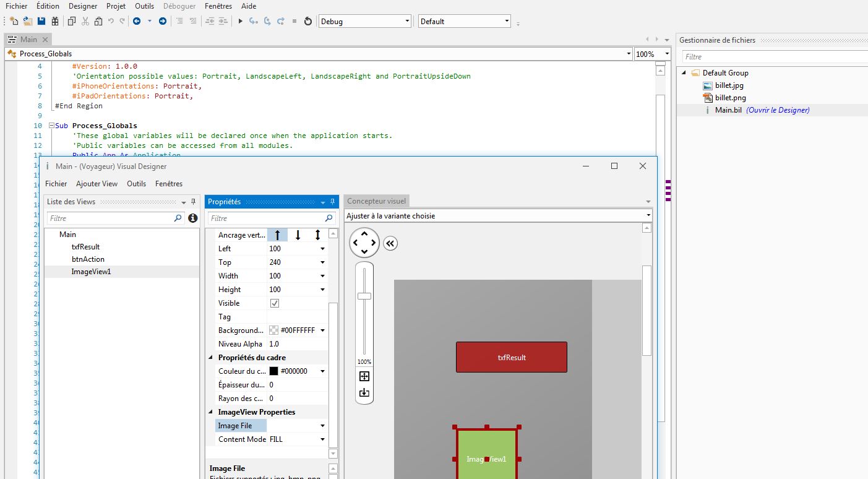The image size is (868, 479).
Task: Open the Image File dropdown
Action: [x=322, y=426]
